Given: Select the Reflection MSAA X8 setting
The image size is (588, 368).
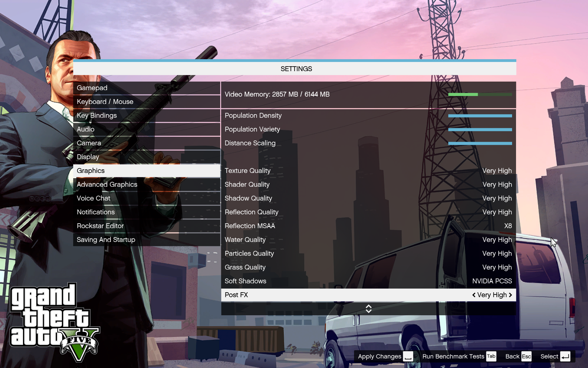Looking at the screenshot, I should 507,226.
